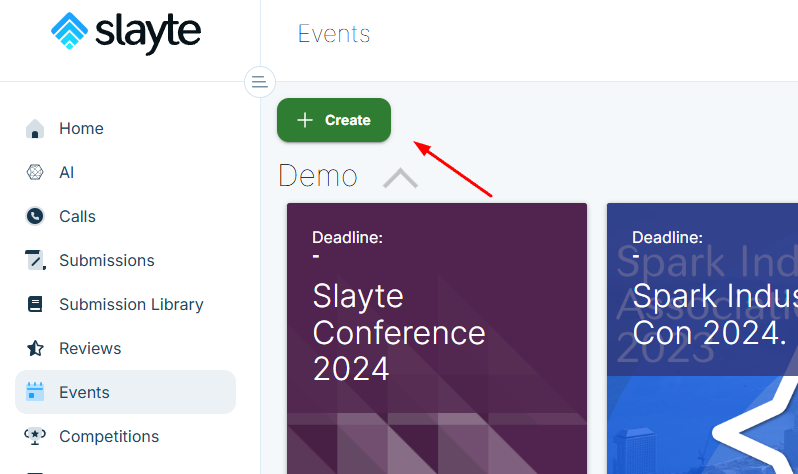798x474 pixels.
Task: Click the Submission Library book icon
Action: click(x=35, y=305)
